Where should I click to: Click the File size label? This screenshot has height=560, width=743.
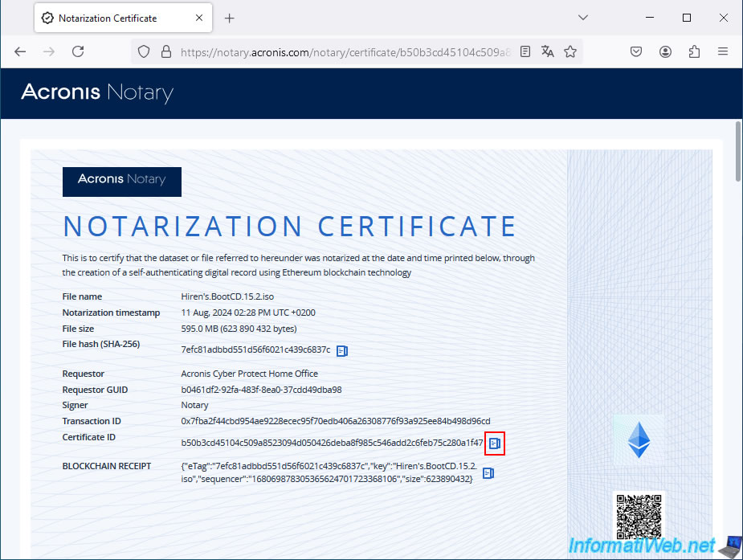[x=78, y=329]
